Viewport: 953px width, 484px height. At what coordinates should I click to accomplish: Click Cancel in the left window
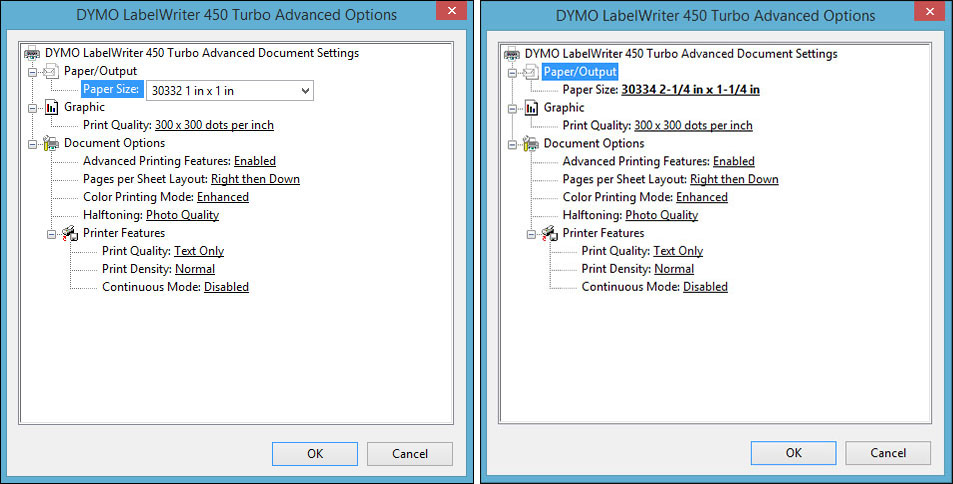(410, 454)
